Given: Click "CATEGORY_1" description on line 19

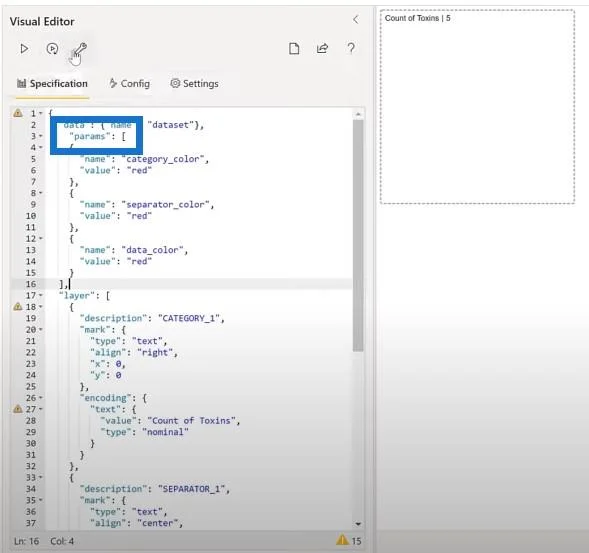Looking at the screenshot, I should click(189, 319).
